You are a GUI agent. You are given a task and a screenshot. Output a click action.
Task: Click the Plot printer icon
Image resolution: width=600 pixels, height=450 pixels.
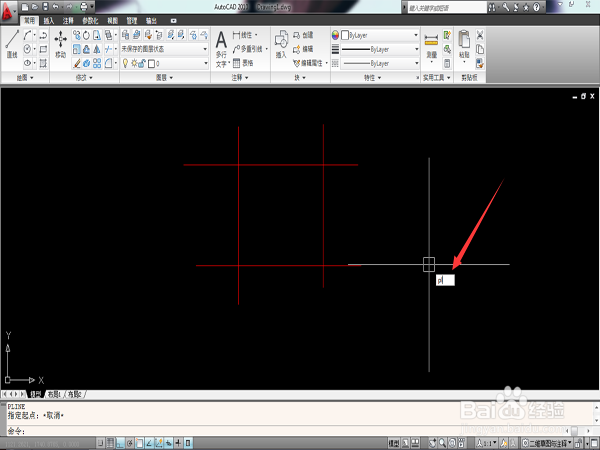[83, 7]
